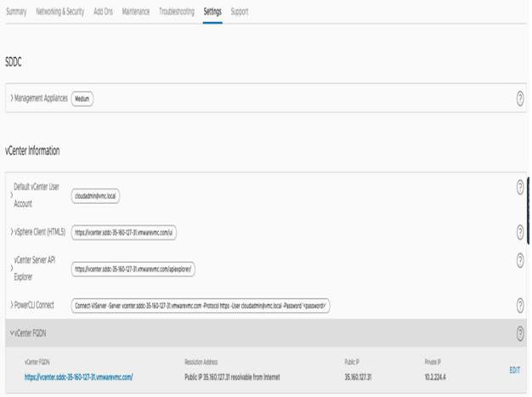532x397 pixels.
Task: Open help for vCenter Server API Explorer
Action: point(520,260)
